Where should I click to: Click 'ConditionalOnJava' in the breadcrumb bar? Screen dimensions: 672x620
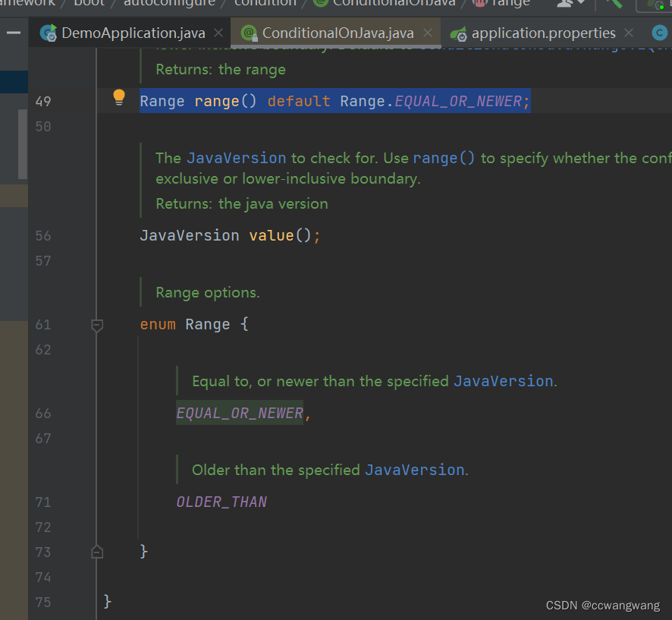(394, 3)
